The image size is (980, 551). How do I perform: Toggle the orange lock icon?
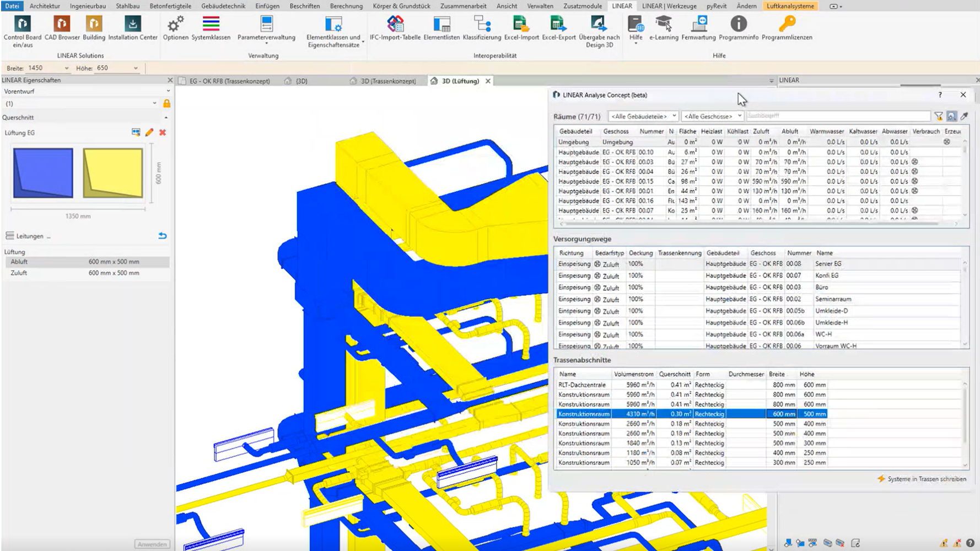point(166,104)
